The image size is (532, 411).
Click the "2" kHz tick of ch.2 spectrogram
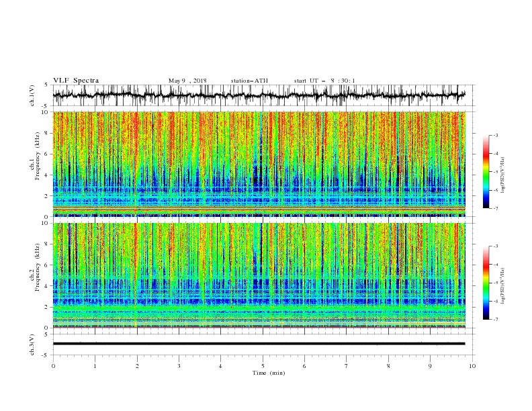tap(47, 307)
